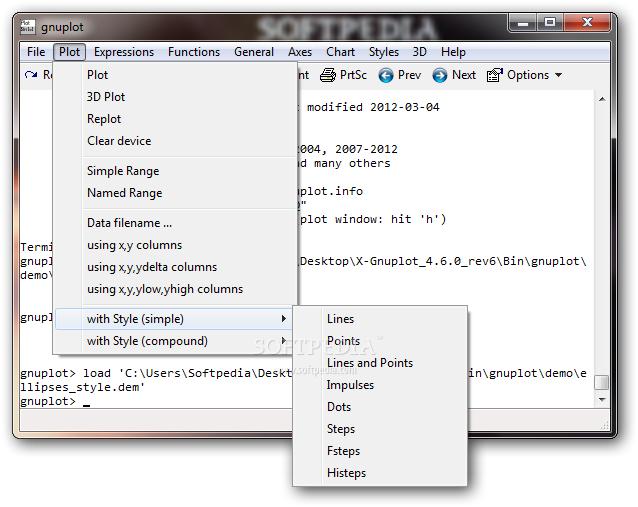Close the open Plot menu
The height and width of the screenshot is (507, 638).
(70, 52)
